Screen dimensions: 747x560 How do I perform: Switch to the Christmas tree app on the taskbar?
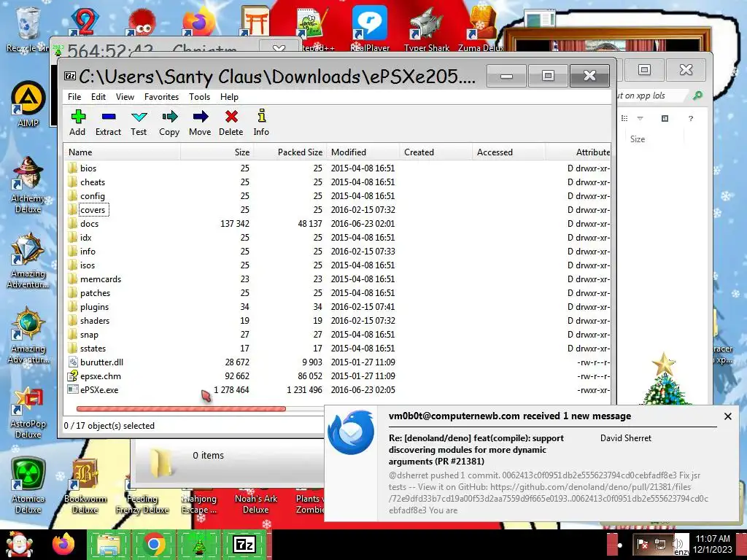click(x=198, y=544)
